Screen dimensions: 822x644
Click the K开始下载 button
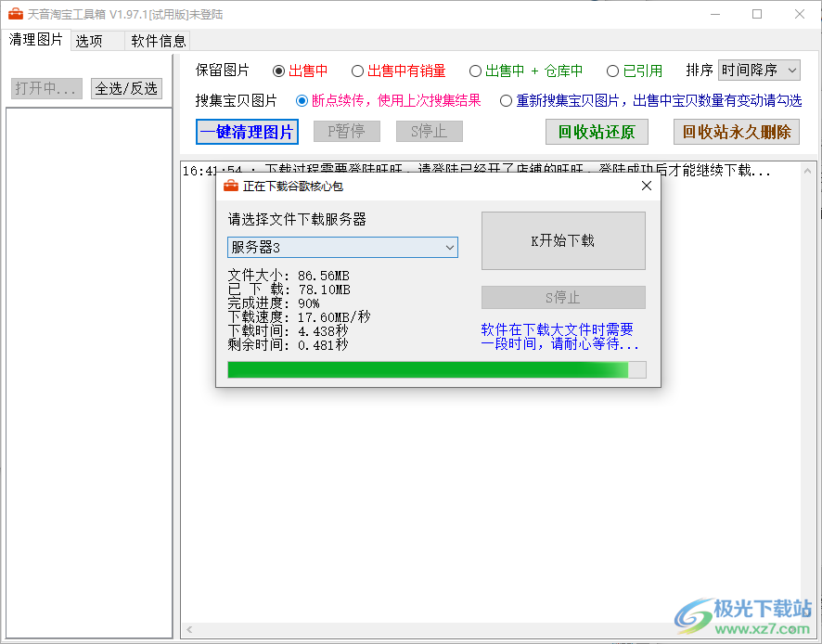click(x=563, y=240)
